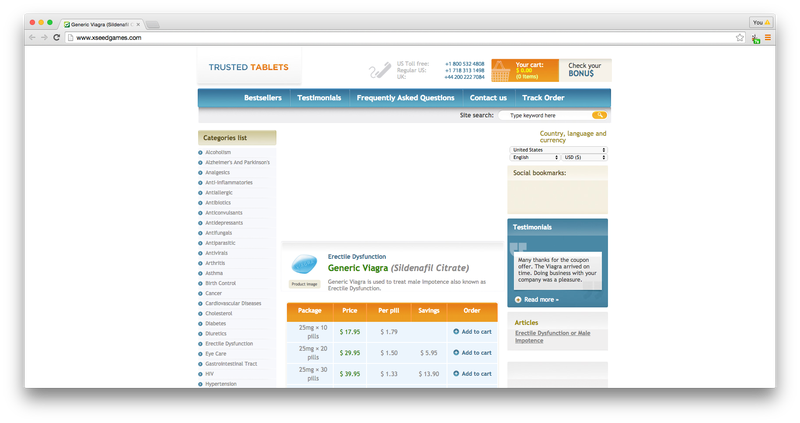This screenshot has width=800, height=423.
Task: Open the Antiparasitic category
Action: [220, 243]
